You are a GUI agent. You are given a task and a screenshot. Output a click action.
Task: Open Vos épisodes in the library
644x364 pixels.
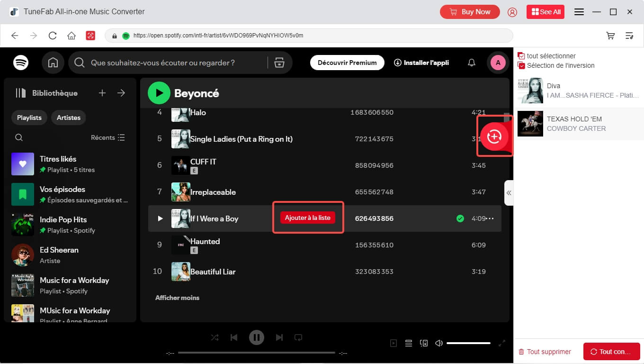pyautogui.click(x=70, y=194)
